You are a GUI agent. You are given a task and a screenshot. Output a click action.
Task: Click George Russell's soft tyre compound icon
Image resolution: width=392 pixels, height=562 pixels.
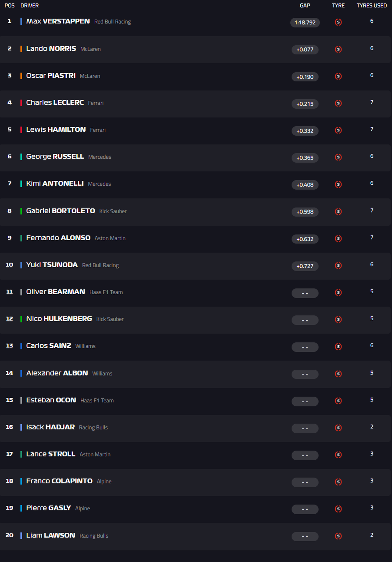338,157
